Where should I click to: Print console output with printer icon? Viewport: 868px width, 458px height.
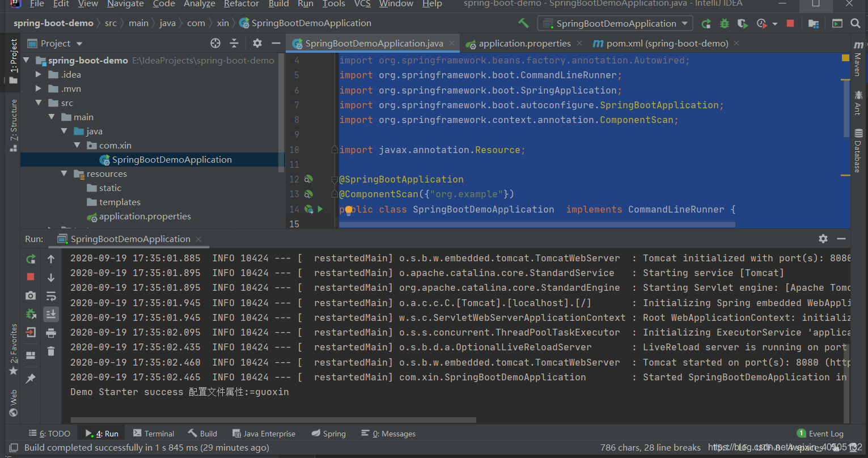[x=51, y=333]
